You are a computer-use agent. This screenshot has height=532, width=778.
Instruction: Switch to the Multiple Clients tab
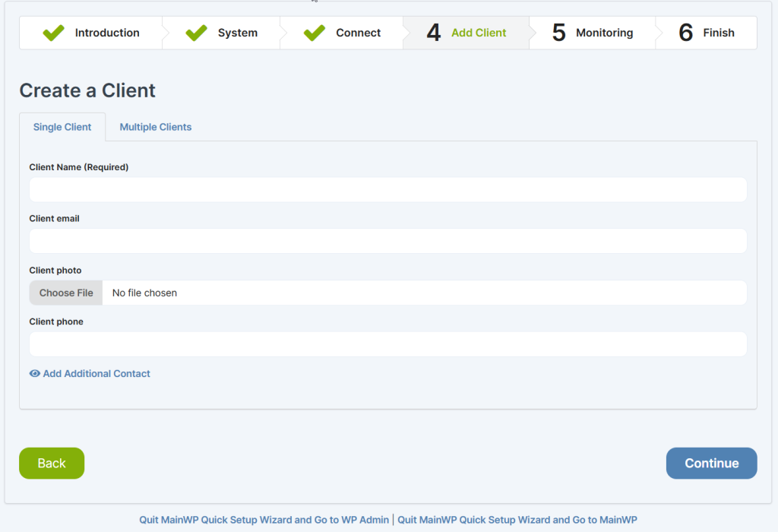point(155,127)
